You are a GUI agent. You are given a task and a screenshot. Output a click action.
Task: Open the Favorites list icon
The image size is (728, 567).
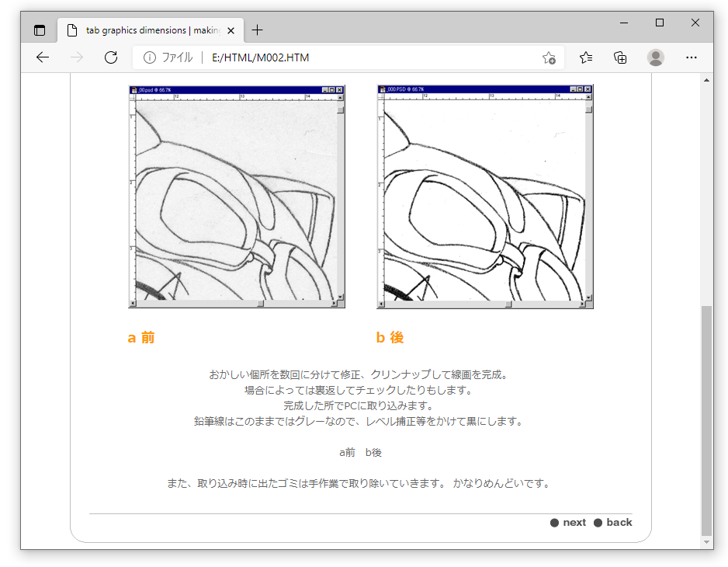[x=586, y=57]
